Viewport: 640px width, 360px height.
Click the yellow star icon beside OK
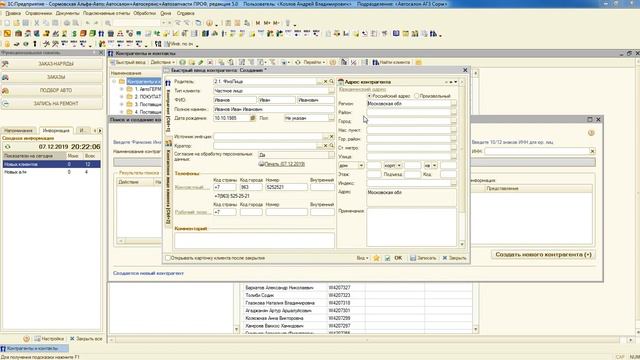click(376, 258)
